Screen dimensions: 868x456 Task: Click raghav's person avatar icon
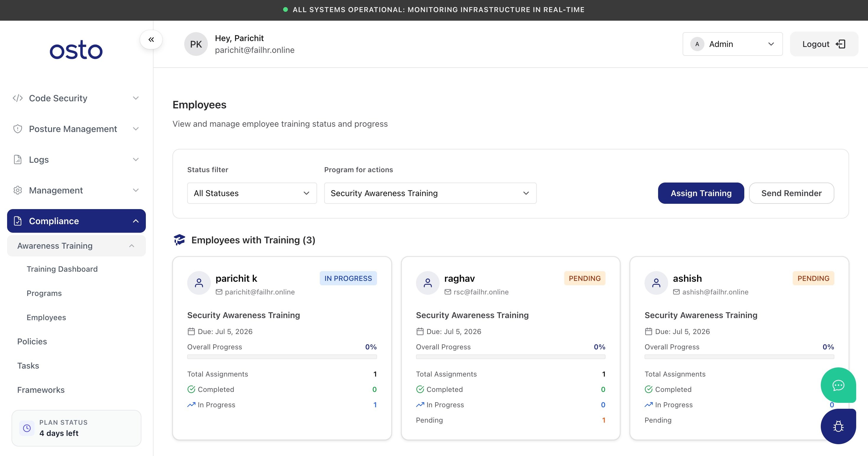click(x=428, y=283)
